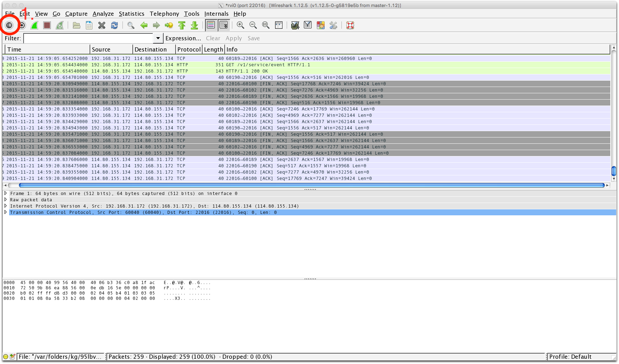This screenshot has height=364, width=619.
Task: Open the capture interfaces list icon
Action: [9, 25]
